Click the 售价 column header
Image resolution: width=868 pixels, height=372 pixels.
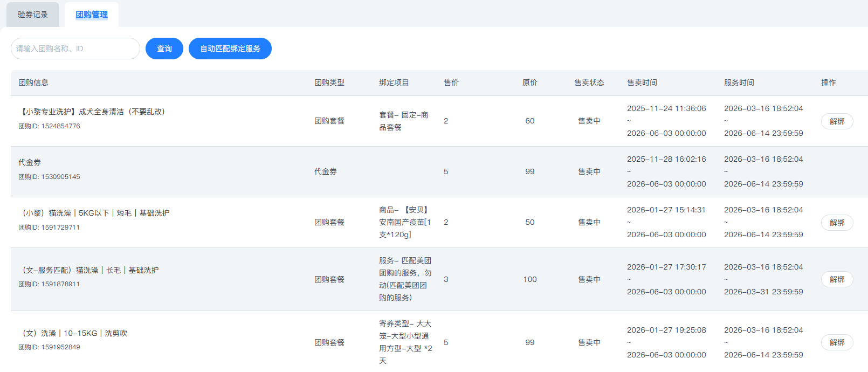[451, 82]
